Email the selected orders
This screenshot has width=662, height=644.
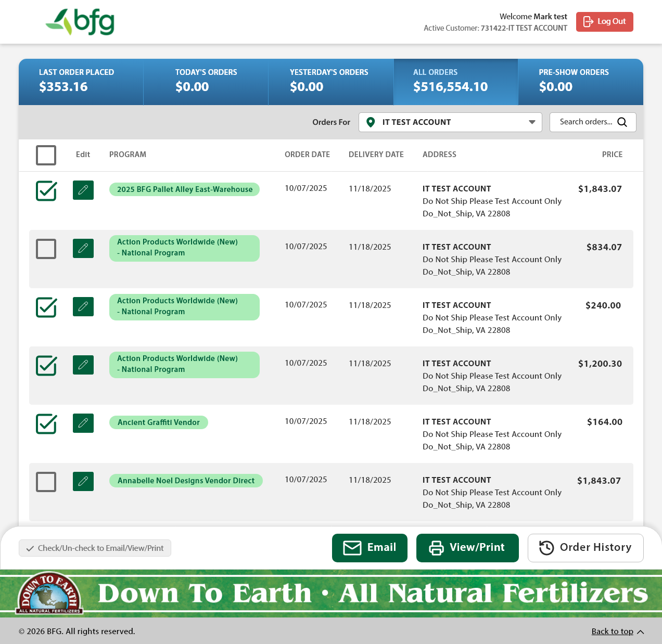370,548
